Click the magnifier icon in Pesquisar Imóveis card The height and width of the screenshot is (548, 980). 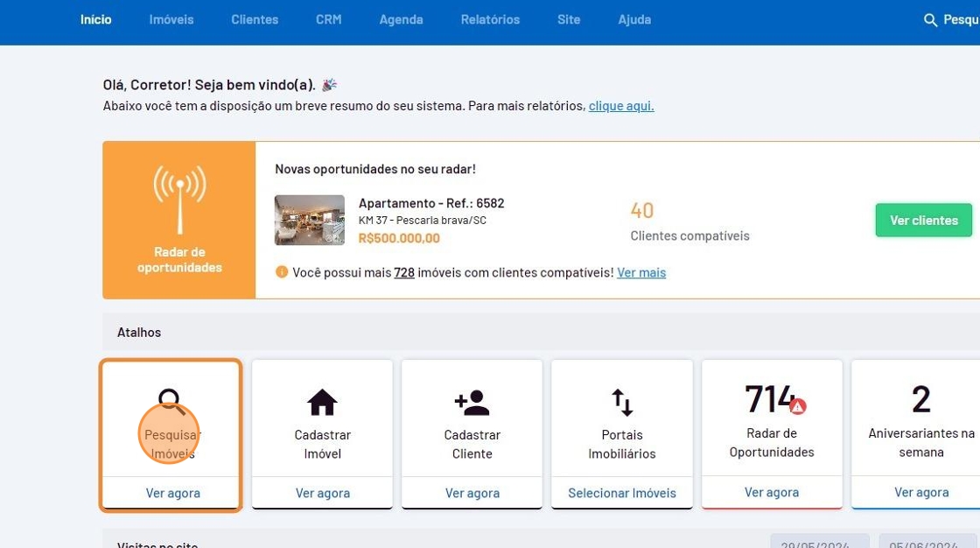(x=171, y=402)
